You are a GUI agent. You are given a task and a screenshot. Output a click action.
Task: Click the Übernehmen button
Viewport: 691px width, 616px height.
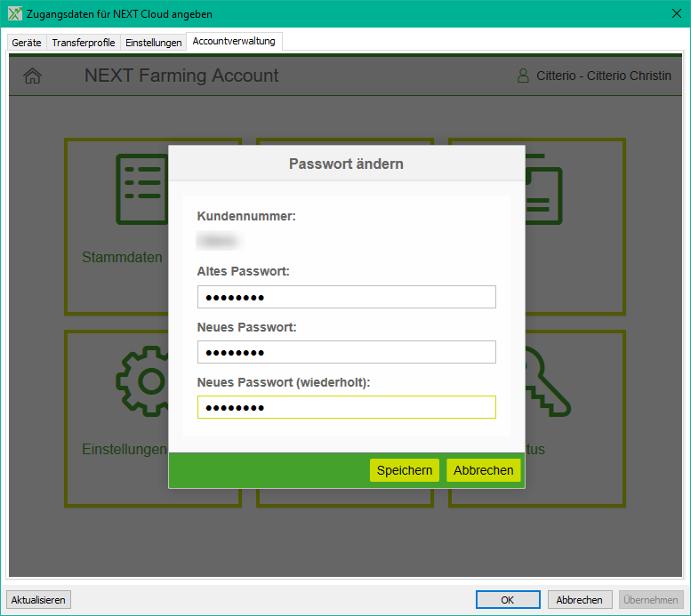click(651, 600)
